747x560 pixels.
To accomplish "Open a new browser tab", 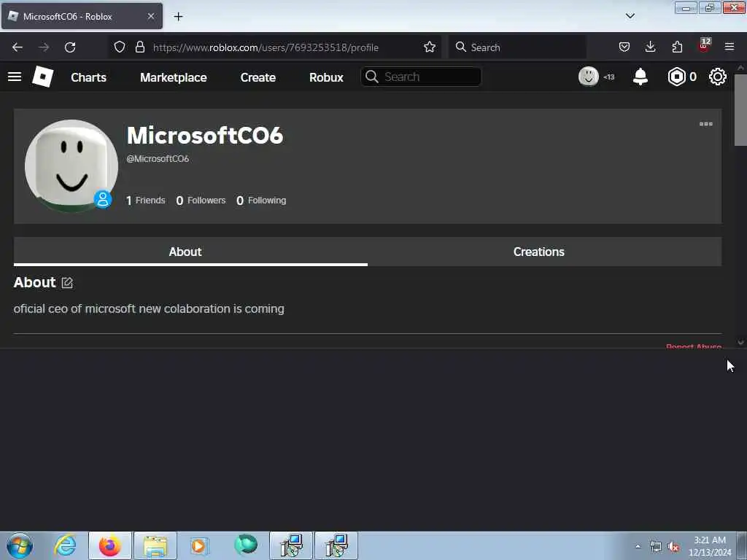I will [178, 17].
